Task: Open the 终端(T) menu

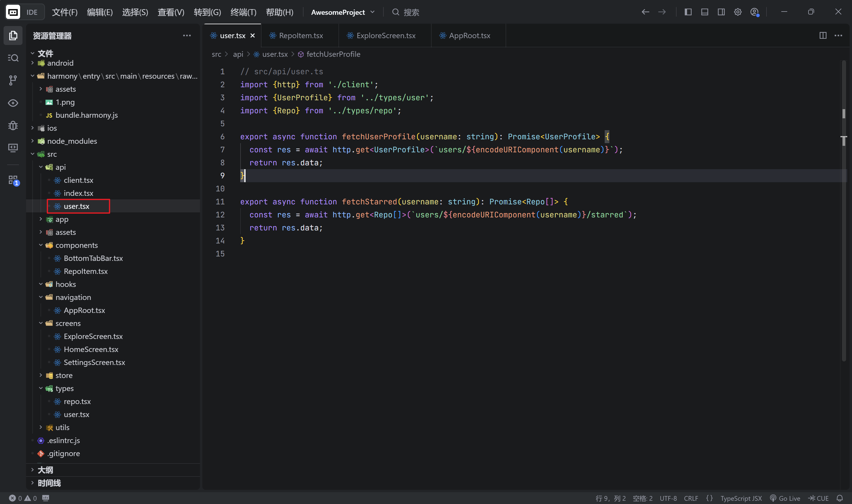Action: point(243,12)
